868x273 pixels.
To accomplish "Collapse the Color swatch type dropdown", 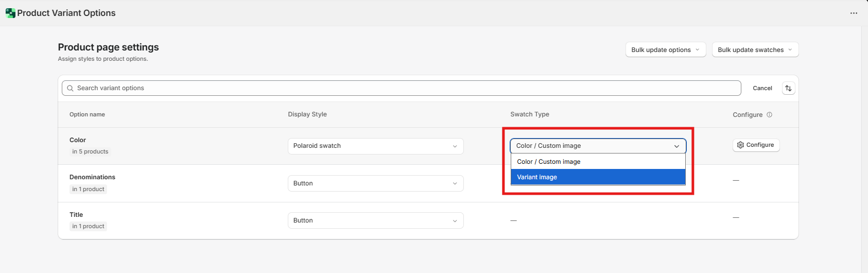I will pyautogui.click(x=598, y=146).
